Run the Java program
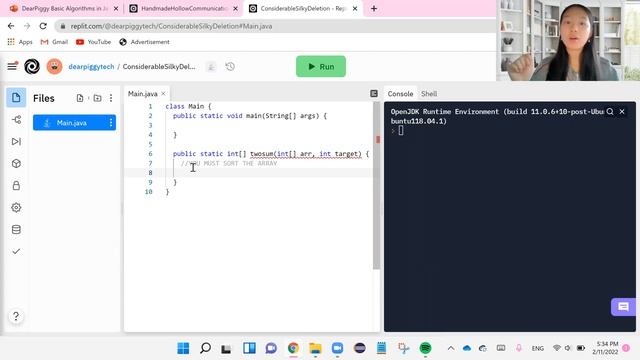Screen dimensions: 640x360 coord(321,67)
